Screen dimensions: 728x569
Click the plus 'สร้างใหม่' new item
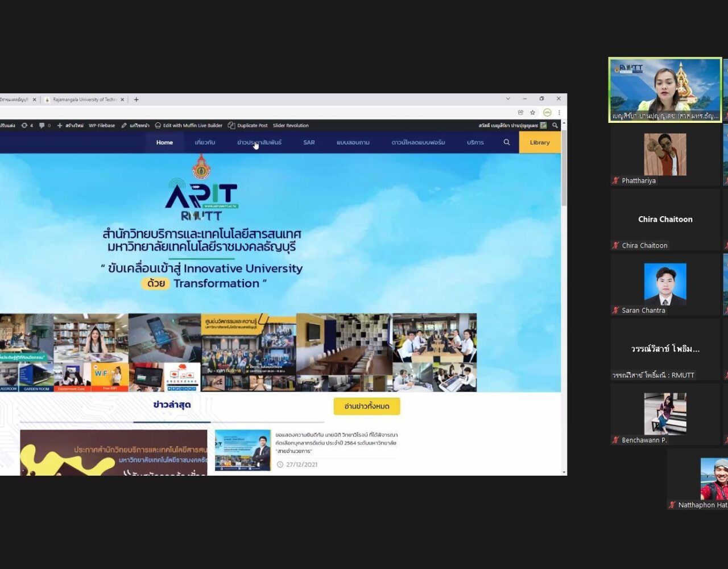tap(70, 125)
